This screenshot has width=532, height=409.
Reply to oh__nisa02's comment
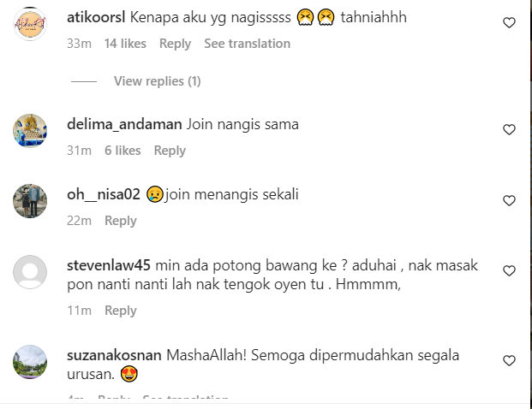[121, 221]
